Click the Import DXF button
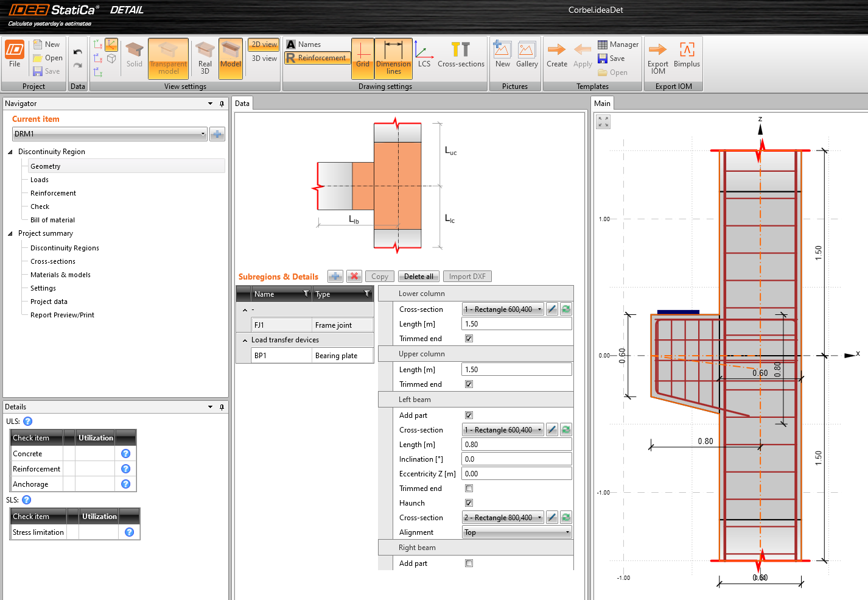This screenshot has height=600, width=868. point(467,276)
